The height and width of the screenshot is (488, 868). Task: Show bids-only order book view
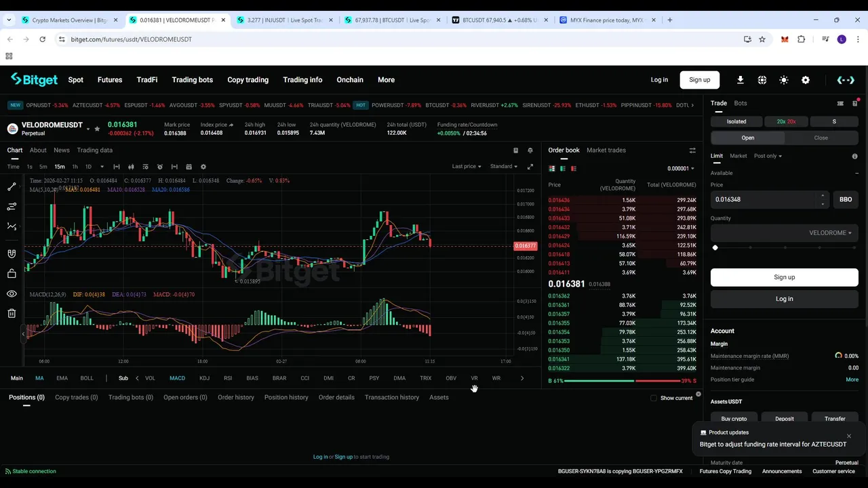(x=563, y=168)
